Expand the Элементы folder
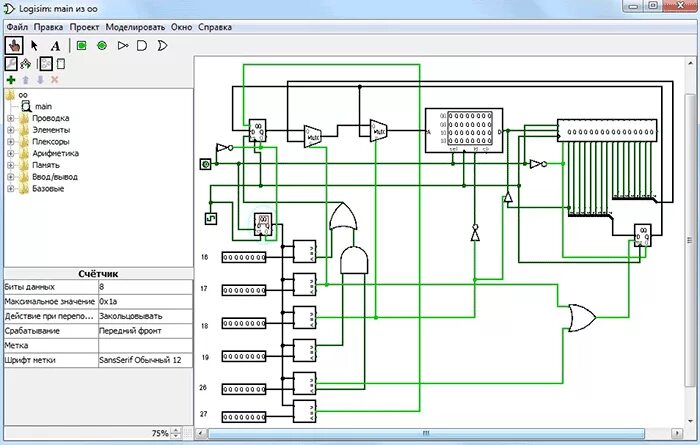Viewport: 700px width, 445px height. coord(10,130)
